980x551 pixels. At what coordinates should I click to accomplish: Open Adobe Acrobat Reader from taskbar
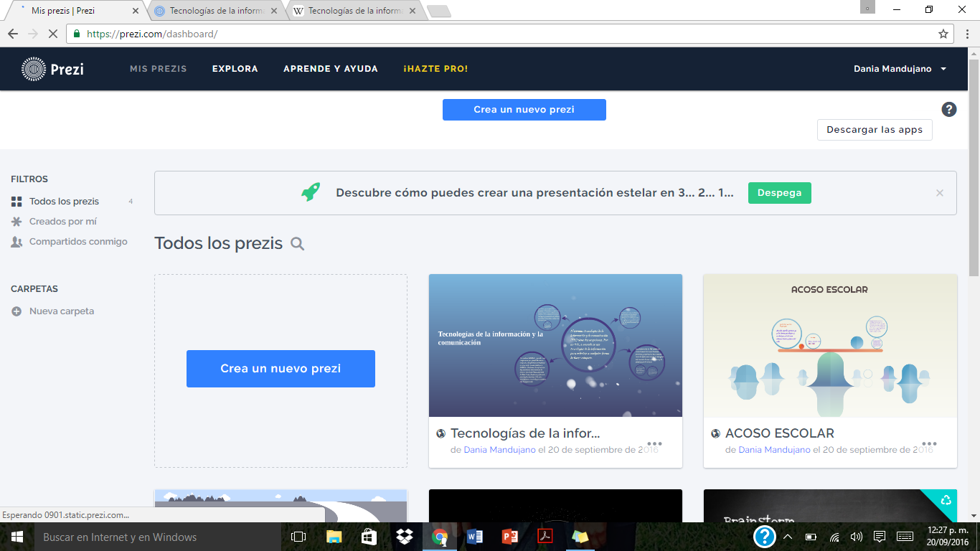545,537
